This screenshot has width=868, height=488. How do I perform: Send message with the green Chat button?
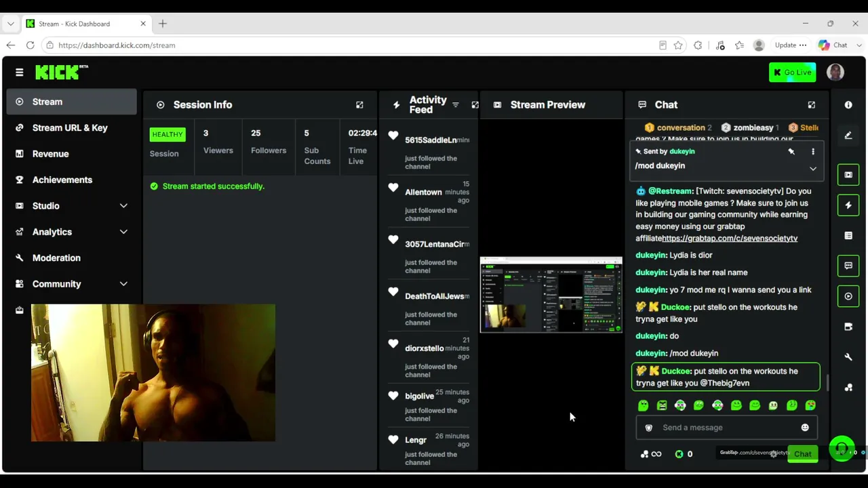802,454
